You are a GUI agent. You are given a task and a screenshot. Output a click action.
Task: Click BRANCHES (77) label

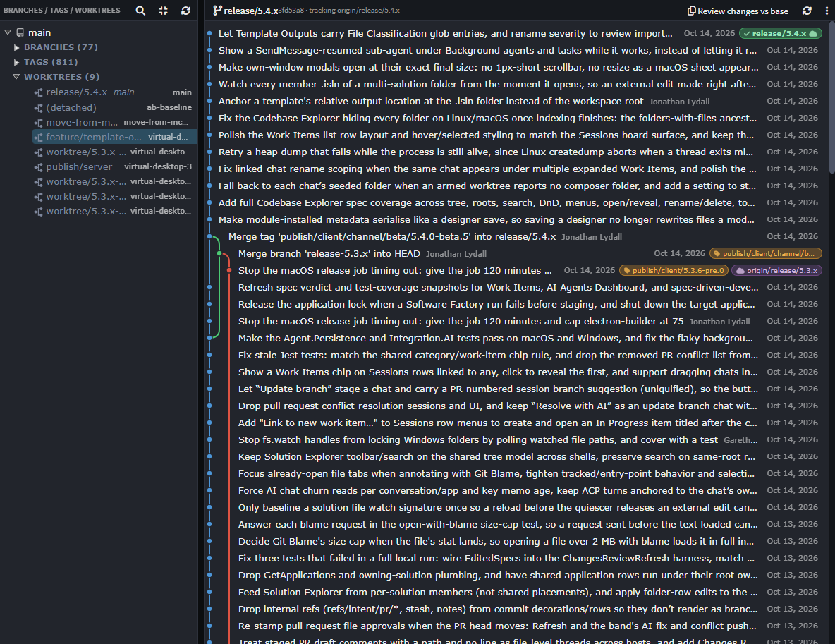point(61,47)
